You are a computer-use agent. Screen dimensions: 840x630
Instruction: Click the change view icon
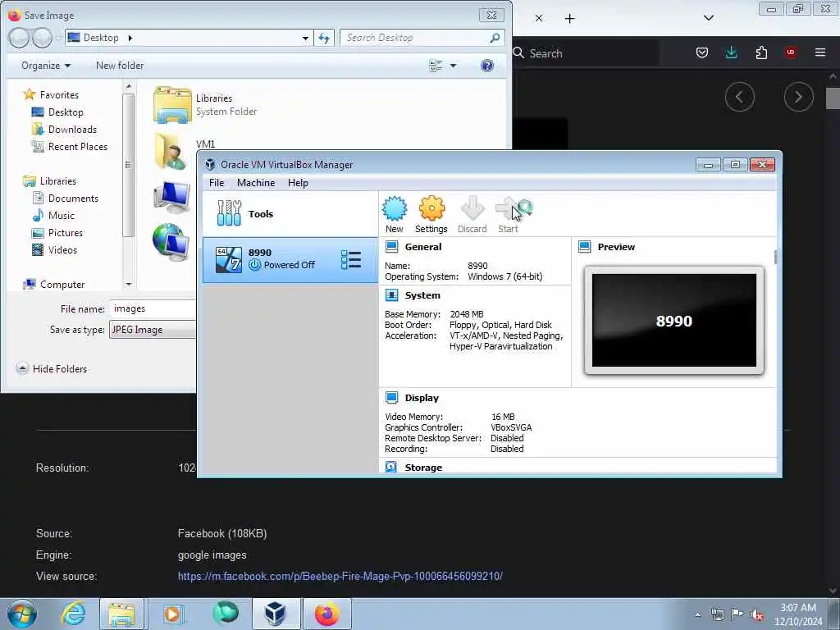[436, 66]
